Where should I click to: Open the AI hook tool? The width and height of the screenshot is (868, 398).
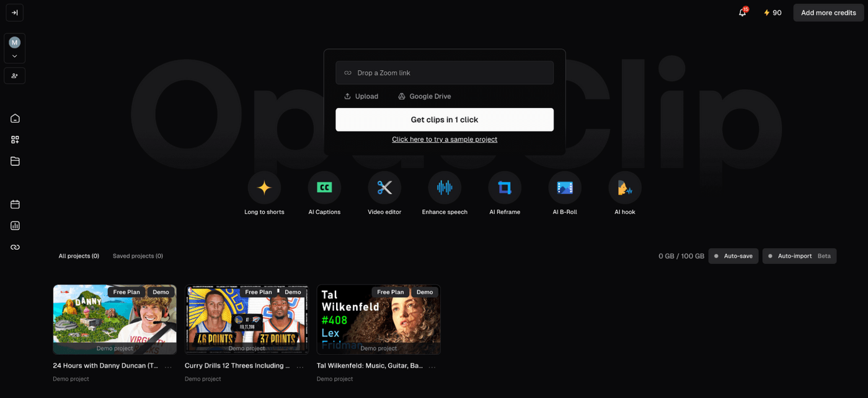tap(624, 188)
